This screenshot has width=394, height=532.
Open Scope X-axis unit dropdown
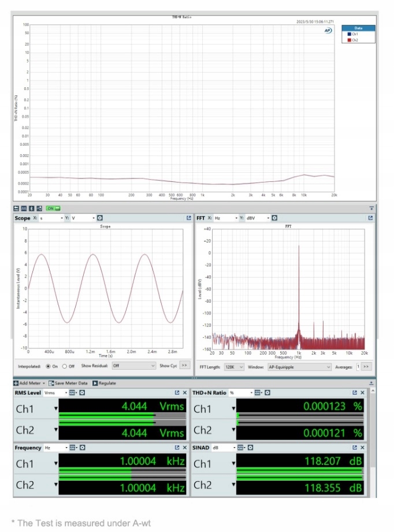pyautogui.click(x=51, y=218)
